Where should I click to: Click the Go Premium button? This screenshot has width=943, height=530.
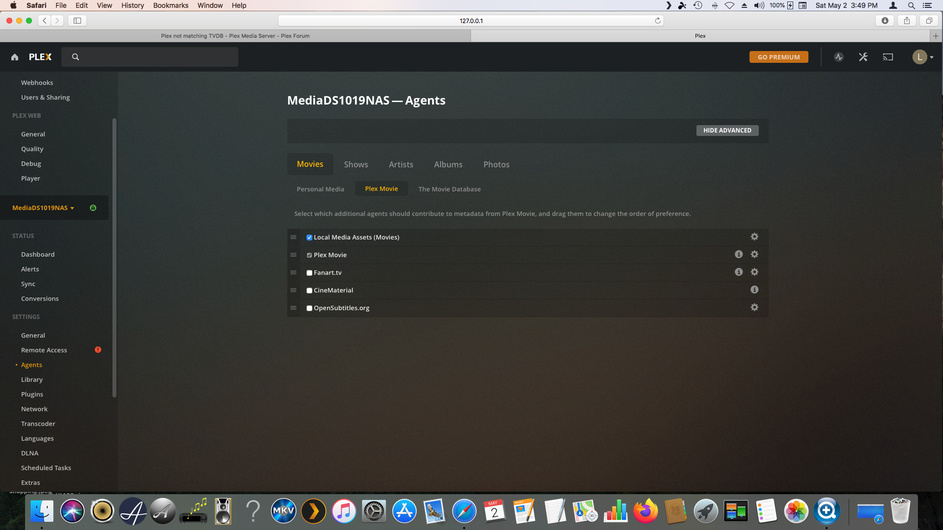778,57
